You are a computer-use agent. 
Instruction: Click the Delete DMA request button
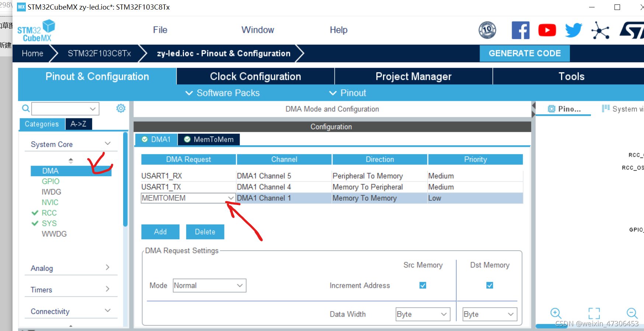(x=205, y=231)
